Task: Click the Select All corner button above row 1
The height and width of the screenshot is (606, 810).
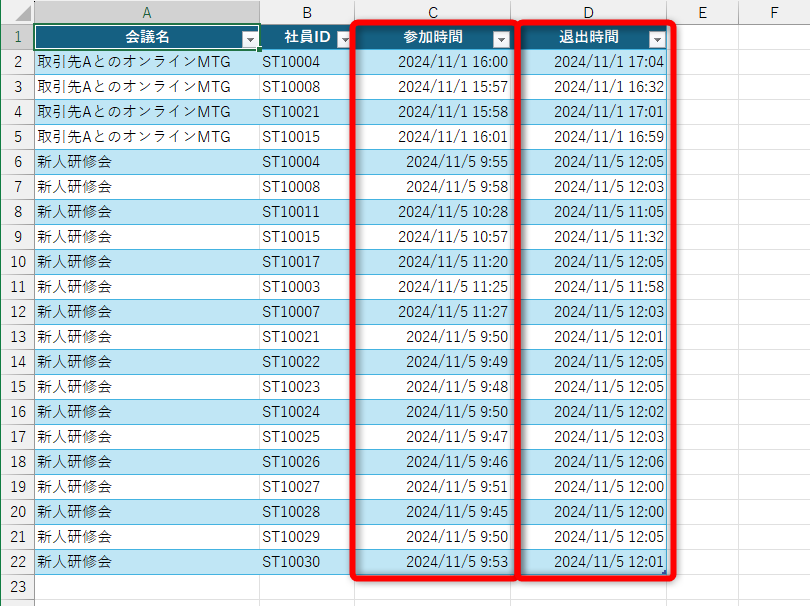Action: pos(18,11)
